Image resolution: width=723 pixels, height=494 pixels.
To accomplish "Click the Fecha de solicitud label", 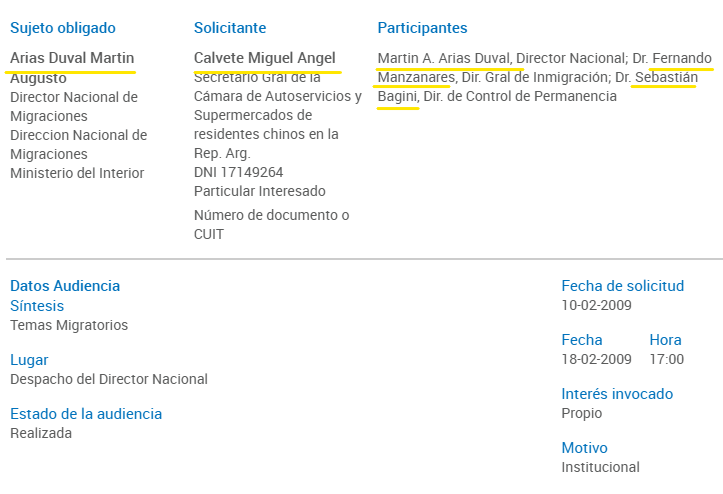I will pos(623,286).
